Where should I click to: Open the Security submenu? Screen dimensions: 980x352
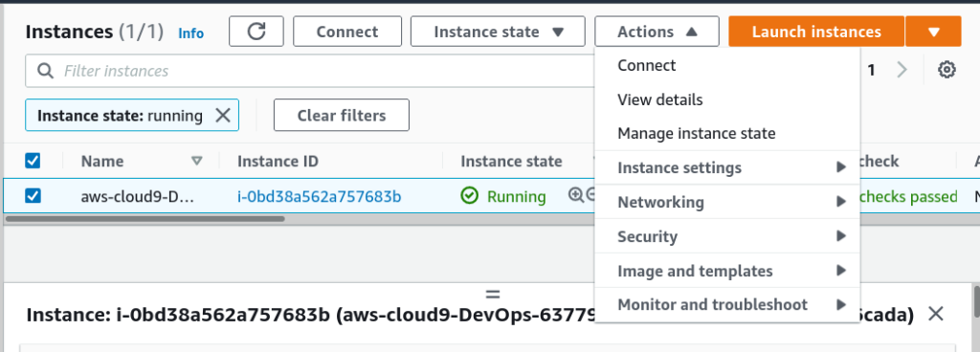pyautogui.click(x=727, y=236)
